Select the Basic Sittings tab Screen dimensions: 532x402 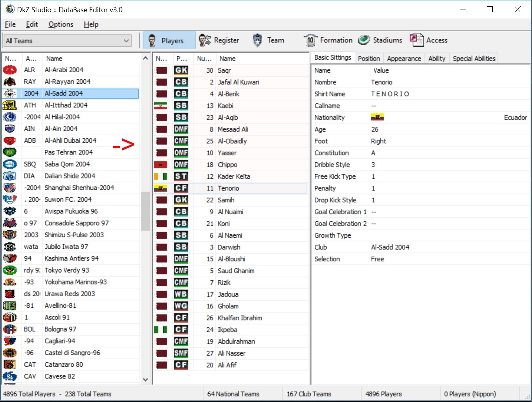tap(333, 57)
